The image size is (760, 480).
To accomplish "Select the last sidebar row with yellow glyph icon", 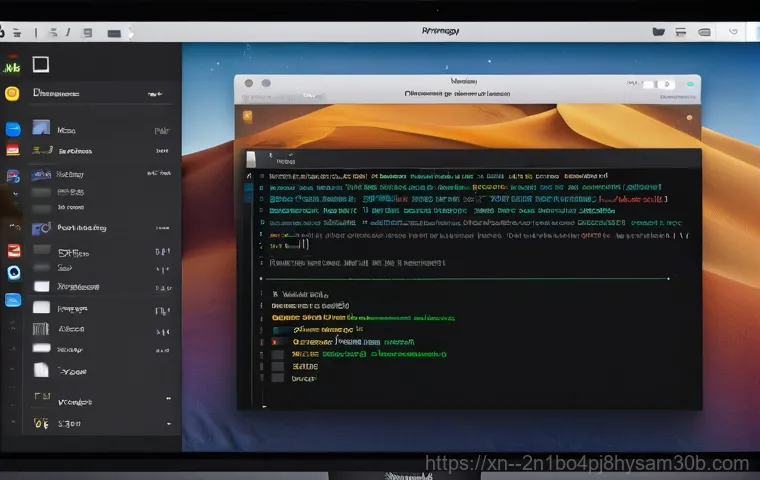I will point(101,423).
